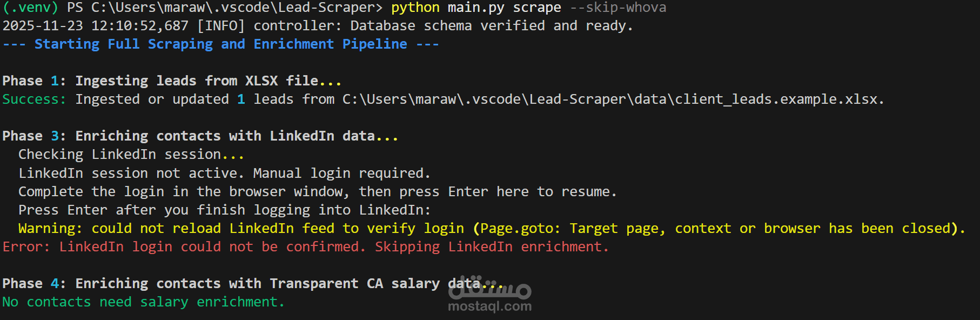Click the log line 'Database schema verified and ready.'

coord(492,26)
